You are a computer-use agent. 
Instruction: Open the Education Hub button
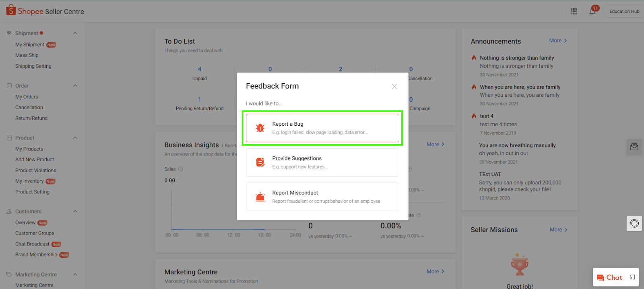pyautogui.click(x=624, y=11)
